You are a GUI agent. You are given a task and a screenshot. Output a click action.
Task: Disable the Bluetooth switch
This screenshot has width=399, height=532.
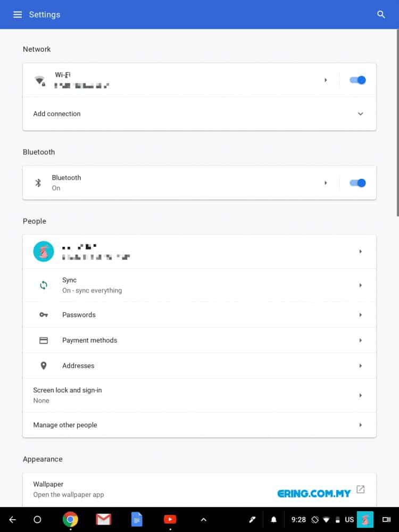click(358, 183)
